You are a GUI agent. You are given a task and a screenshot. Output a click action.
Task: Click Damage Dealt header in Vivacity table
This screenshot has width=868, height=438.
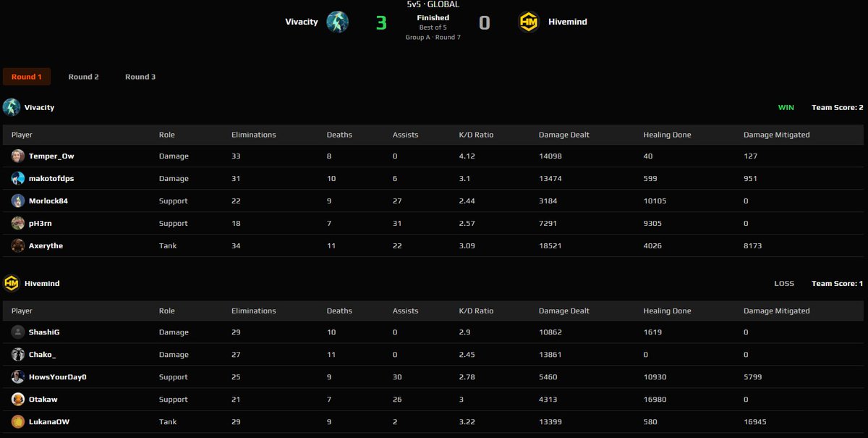[x=564, y=135]
